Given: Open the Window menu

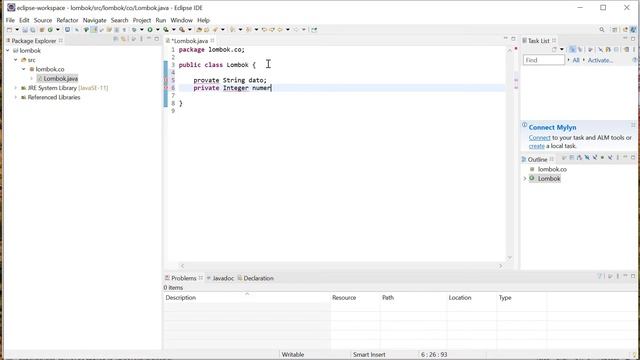Looking at the screenshot, I should (181, 20).
